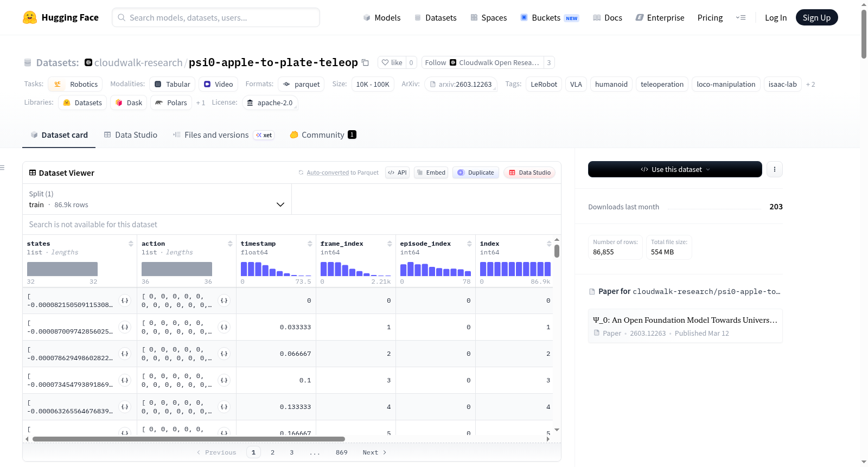The width and height of the screenshot is (868, 467).
Task: Expand JSON for the states cell starting -0.000082150509115308
Action: coord(125,300)
